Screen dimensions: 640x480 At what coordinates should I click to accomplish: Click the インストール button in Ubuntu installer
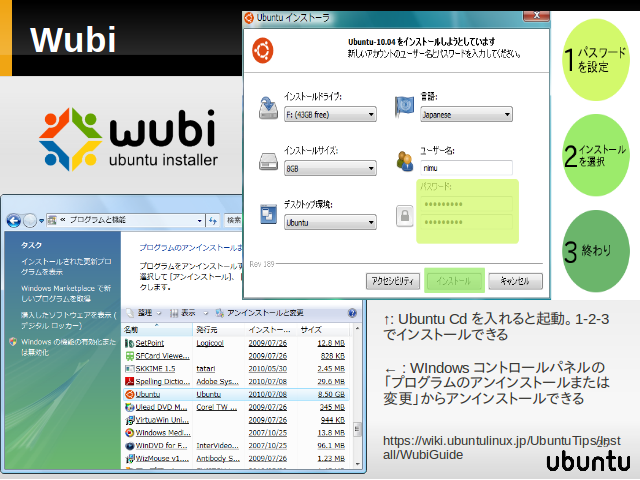(454, 281)
